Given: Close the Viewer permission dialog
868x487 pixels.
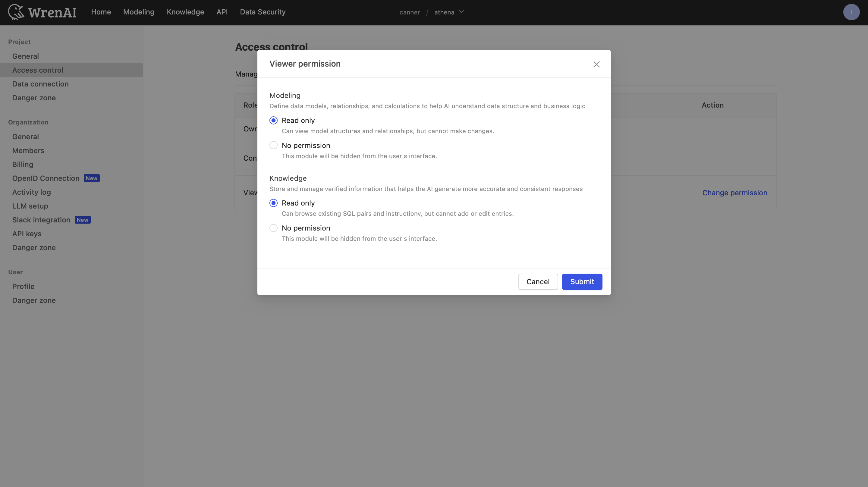Looking at the screenshot, I should pos(596,64).
